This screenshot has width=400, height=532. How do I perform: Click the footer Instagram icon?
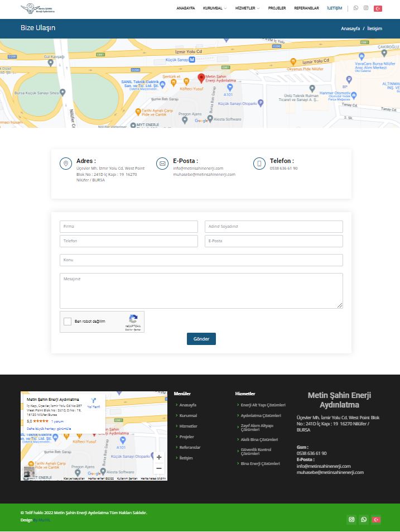tap(351, 520)
